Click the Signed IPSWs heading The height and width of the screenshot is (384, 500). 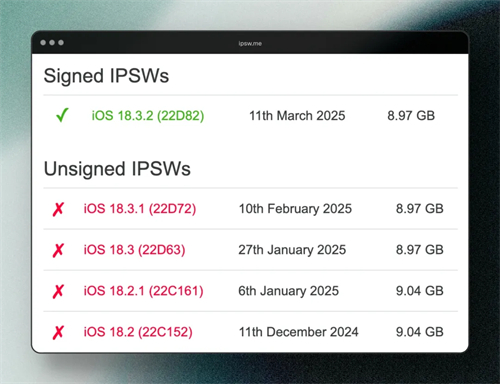(x=106, y=76)
